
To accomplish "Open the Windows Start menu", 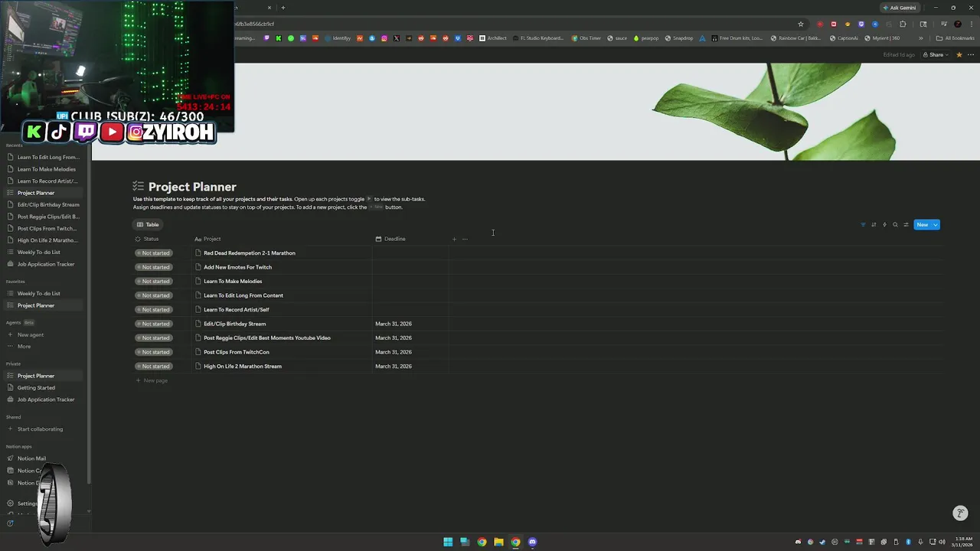I will [448, 542].
